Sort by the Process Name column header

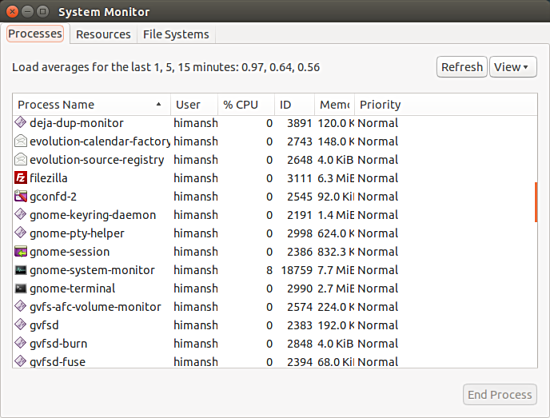coord(92,104)
